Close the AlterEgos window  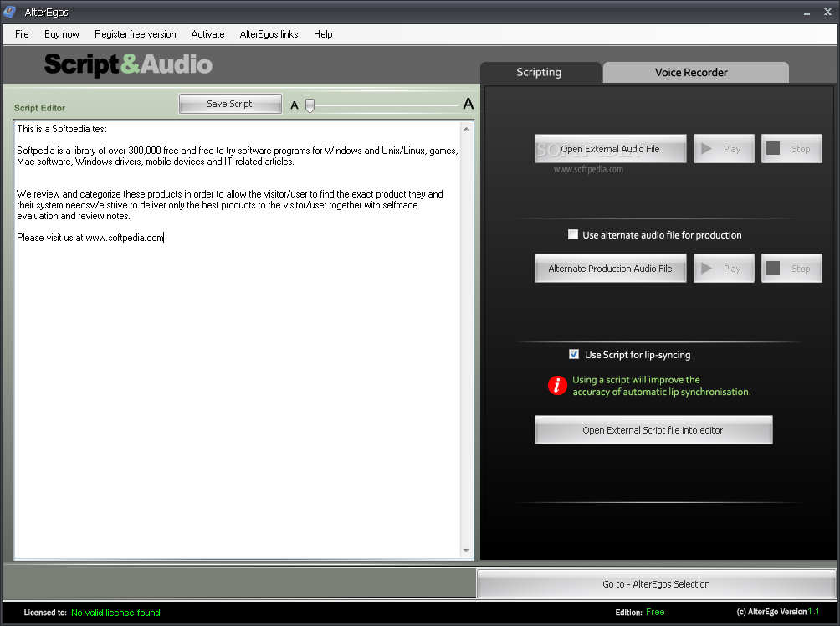(x=827, y=12)
